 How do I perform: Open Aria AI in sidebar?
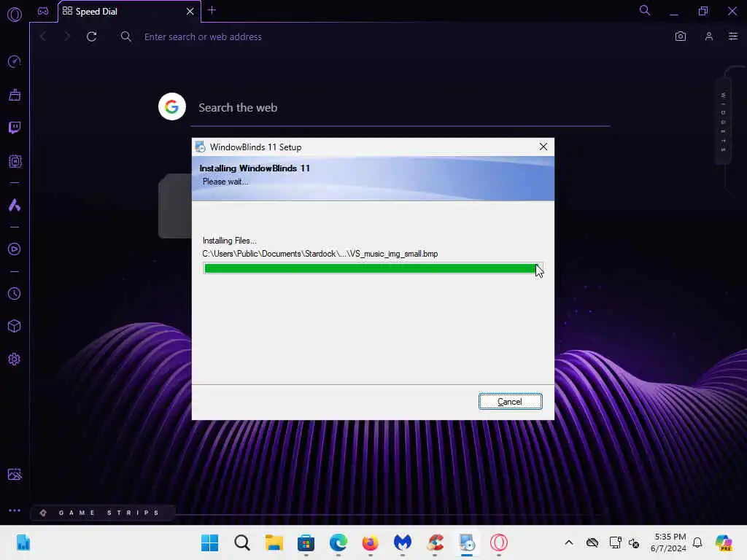pyautogui.click(x=15, y=205)
